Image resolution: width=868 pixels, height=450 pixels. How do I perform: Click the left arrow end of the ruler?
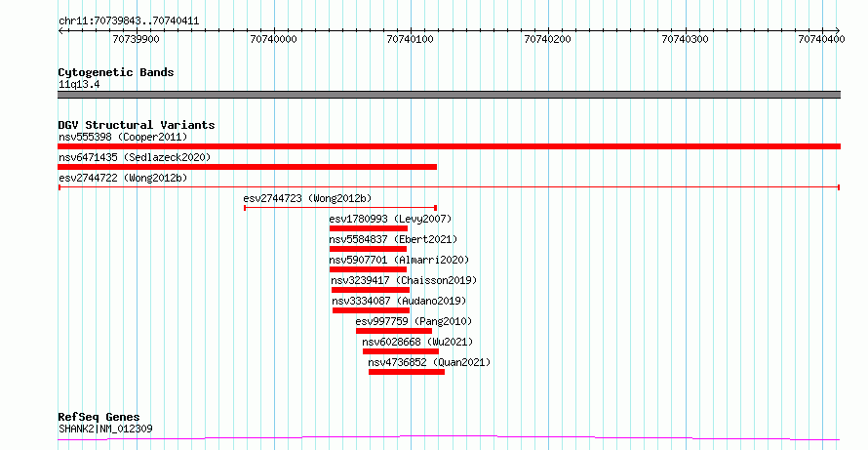(x=60, y=31)
